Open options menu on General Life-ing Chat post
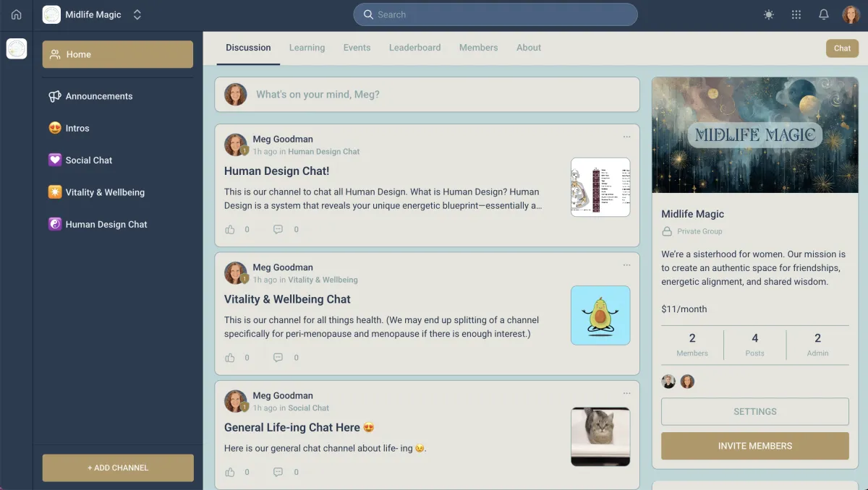Viewport: 868px width, 490px height. tap(626, 393)
